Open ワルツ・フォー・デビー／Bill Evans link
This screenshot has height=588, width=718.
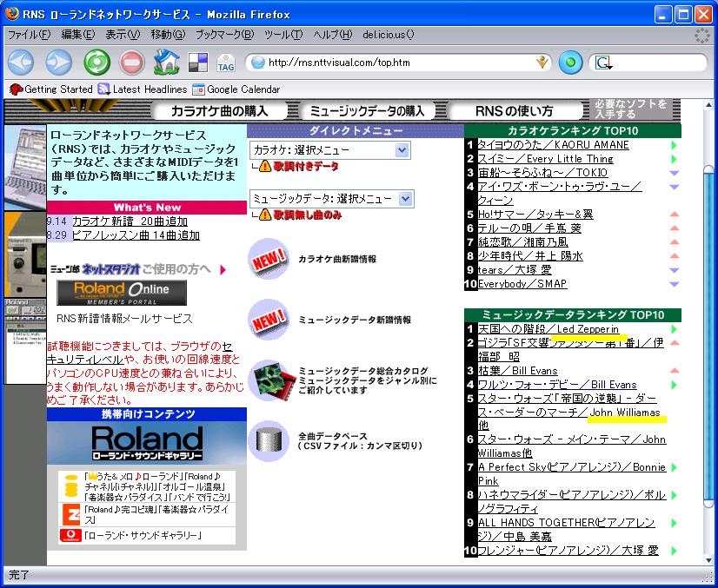pyautogui.click(x=557, y=385)
